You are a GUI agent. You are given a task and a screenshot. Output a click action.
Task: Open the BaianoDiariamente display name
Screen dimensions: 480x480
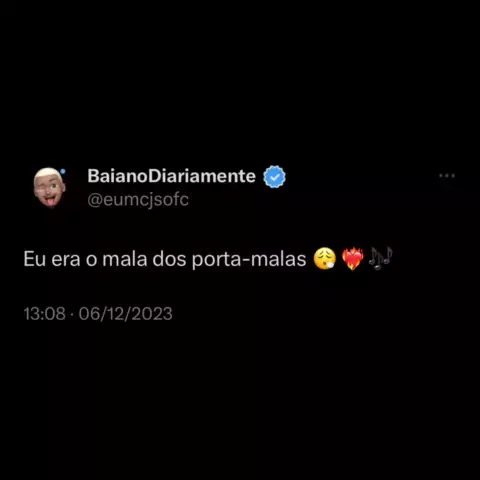click(171, 176)
